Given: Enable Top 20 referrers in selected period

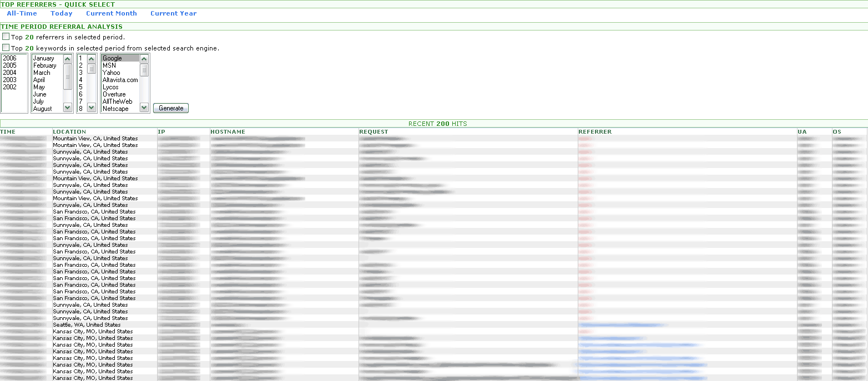Looking at the screenshot, I should click(6, 37).
